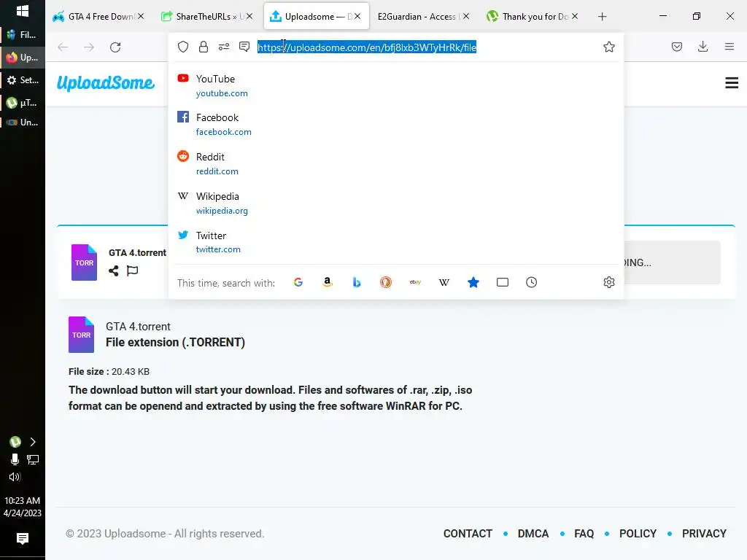
Task: Open UploadSome hamburger menu
Action: (732, 83)
